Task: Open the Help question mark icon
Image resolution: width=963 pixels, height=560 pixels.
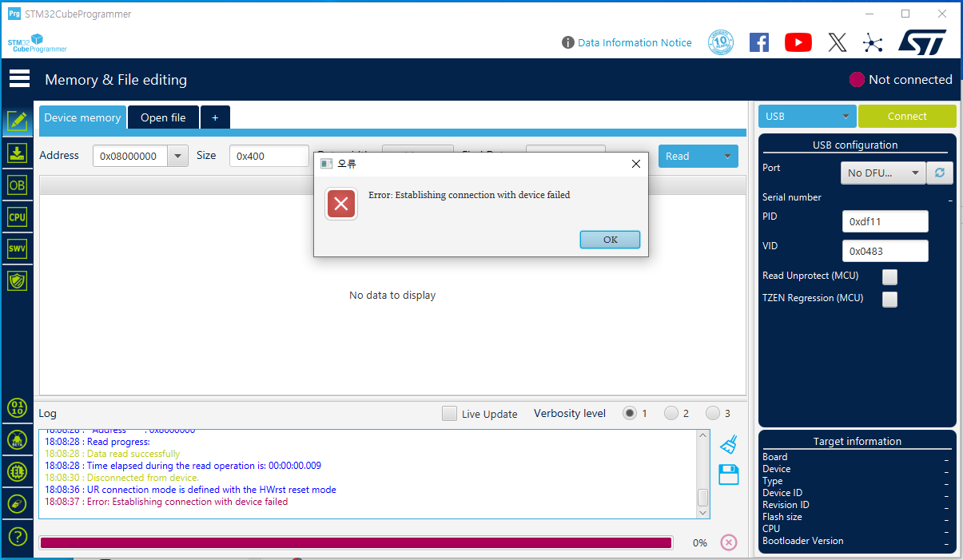Action: (18, 536)
